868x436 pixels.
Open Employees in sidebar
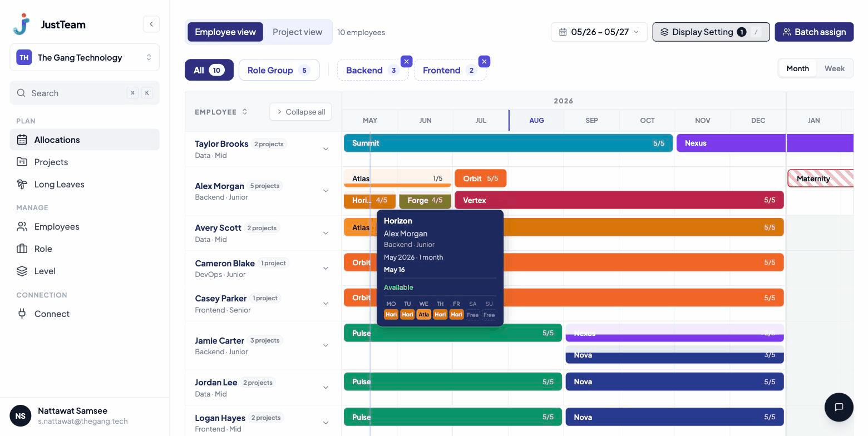[x=85, y=226]
